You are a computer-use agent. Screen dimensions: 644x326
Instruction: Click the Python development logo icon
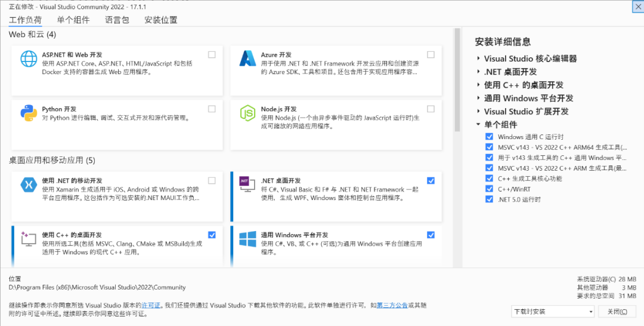[29, 113]
